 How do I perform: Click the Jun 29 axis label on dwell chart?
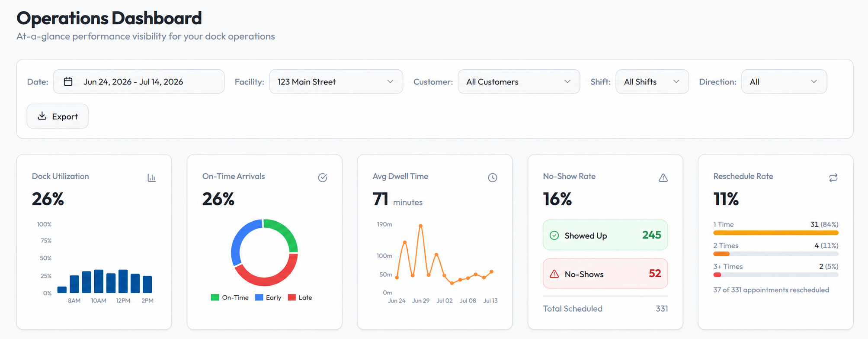[421, 300]
